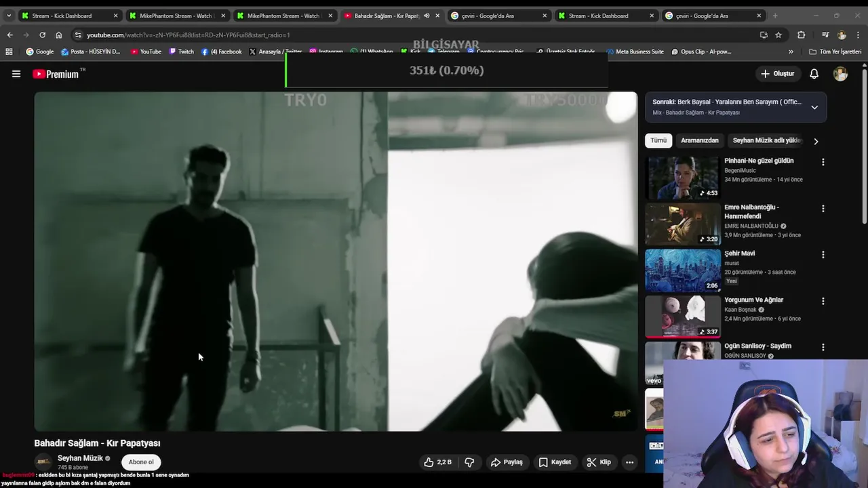
Task: Open options for Pinhani-Ne güzel güldün
Action: click(x=823, y=162)
